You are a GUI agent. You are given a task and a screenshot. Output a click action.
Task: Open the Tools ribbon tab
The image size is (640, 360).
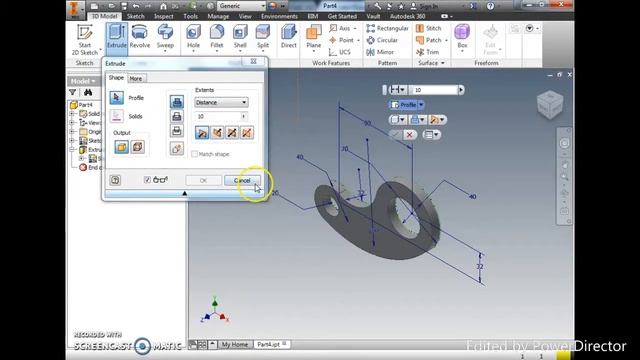point(190,16)
